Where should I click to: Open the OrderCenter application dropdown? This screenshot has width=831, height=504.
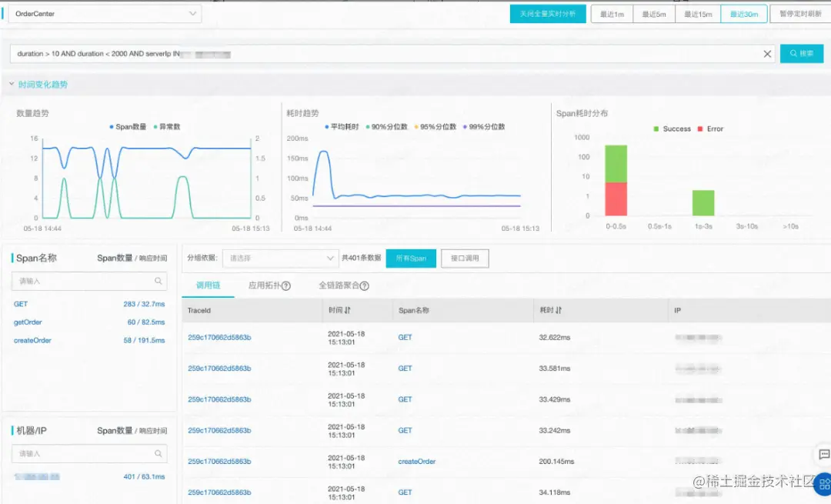[x=105, y=14]
